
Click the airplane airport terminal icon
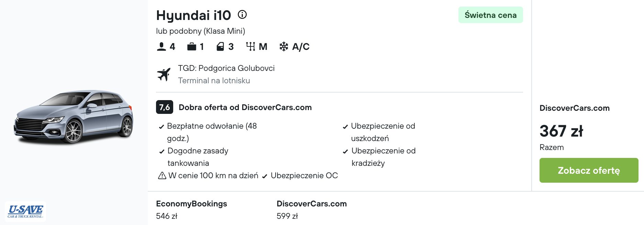pyautogui.click(x=164, y=74)
